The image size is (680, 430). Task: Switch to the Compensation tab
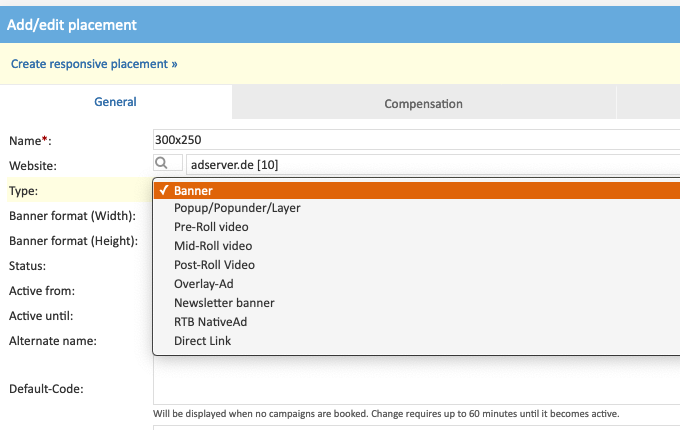(x=424, y=104)
